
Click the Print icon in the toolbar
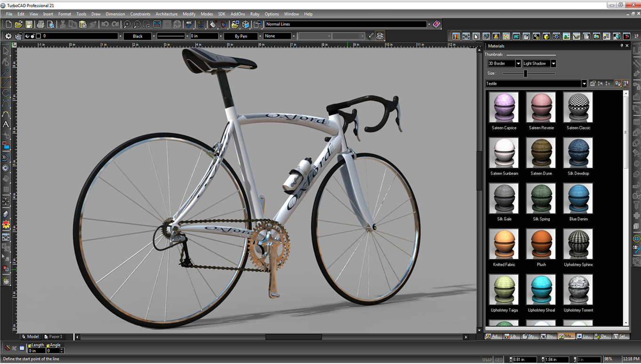click(40, 24)
